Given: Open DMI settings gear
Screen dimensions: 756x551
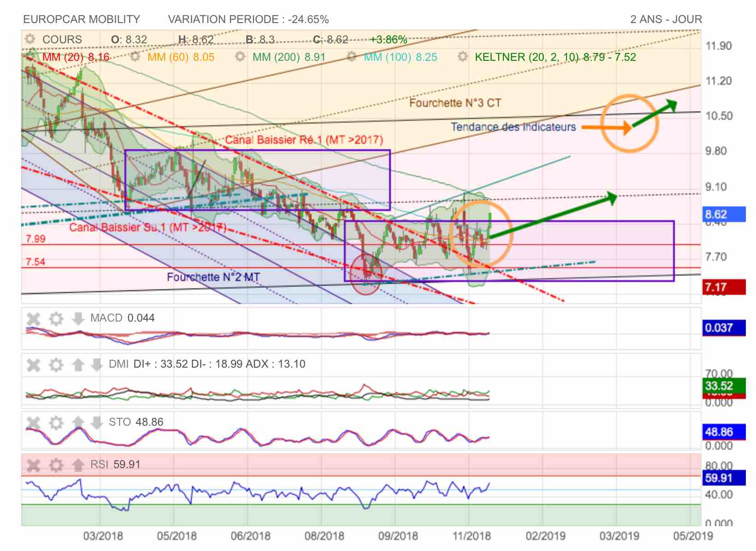Looking at the screenshot, I should (x=56, y=365).
